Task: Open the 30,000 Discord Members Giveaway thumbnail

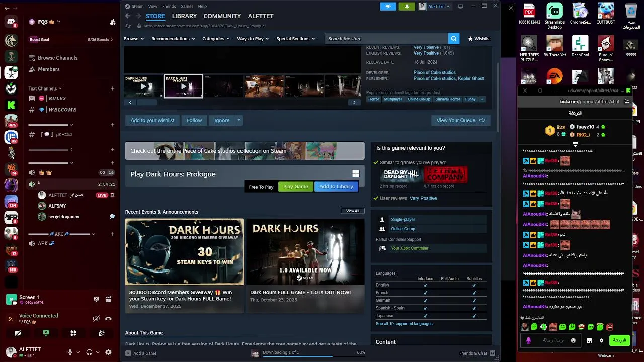Action: (x=184, y=251)
